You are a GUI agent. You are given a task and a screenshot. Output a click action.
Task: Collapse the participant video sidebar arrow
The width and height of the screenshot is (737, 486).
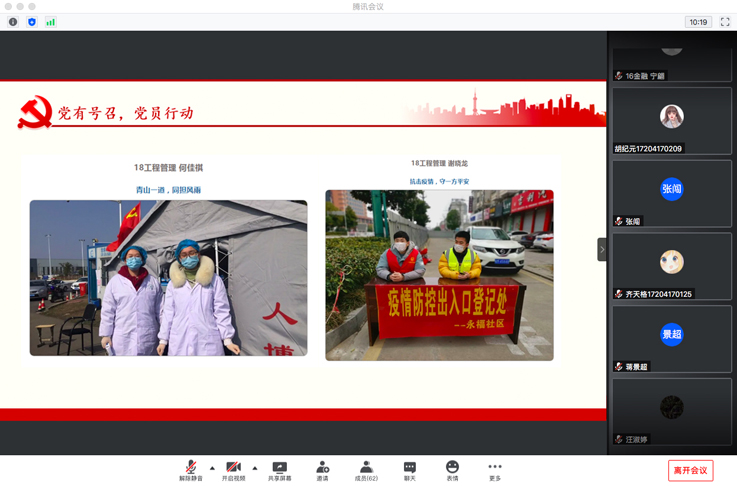coord(602,249)
